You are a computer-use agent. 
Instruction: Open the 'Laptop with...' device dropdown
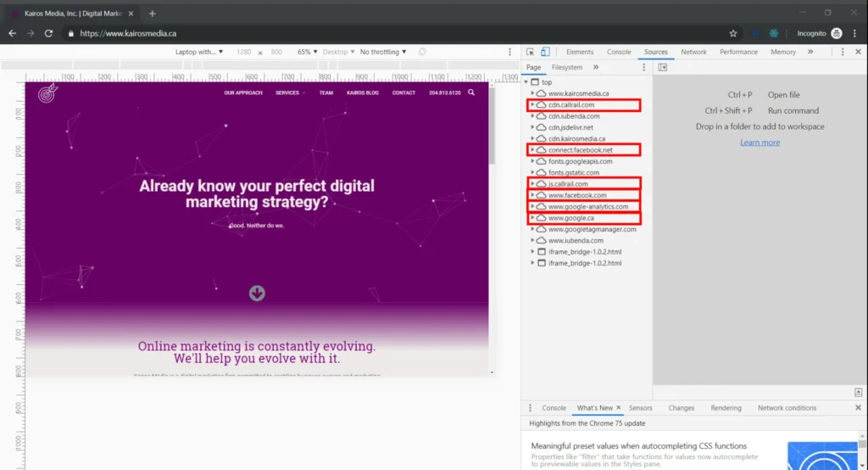pyautogui.click(x=199, y=52)
